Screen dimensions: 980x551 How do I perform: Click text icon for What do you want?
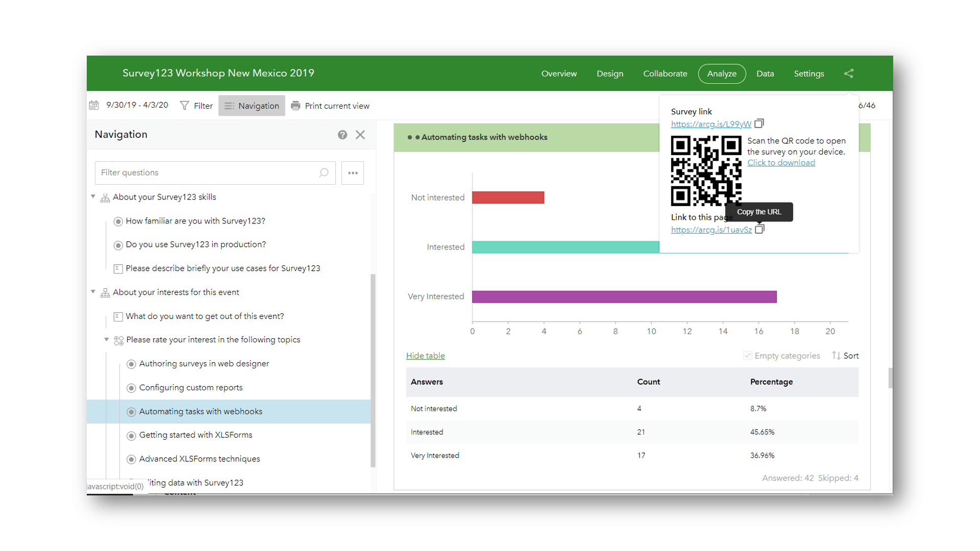tap(118, 316)
